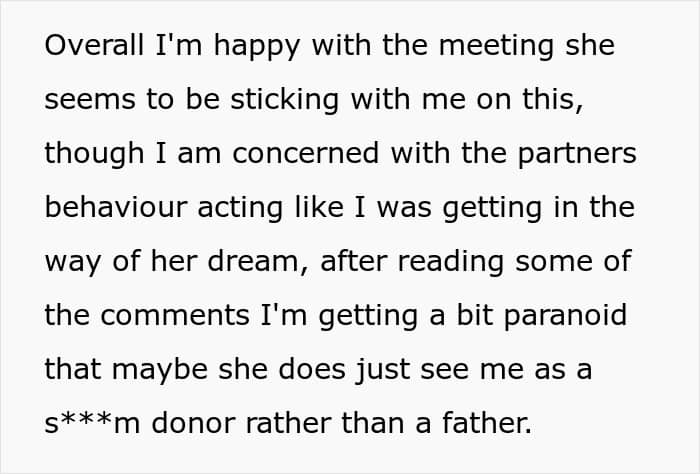Click the final word "father"
This screenshot has width=700, height=474.
tap(485, 424)
